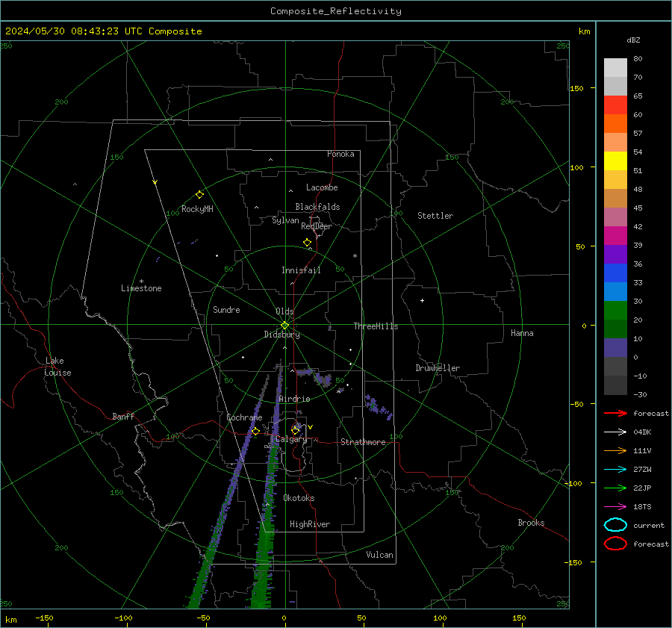Click the Stettler city label

[435, 216]
